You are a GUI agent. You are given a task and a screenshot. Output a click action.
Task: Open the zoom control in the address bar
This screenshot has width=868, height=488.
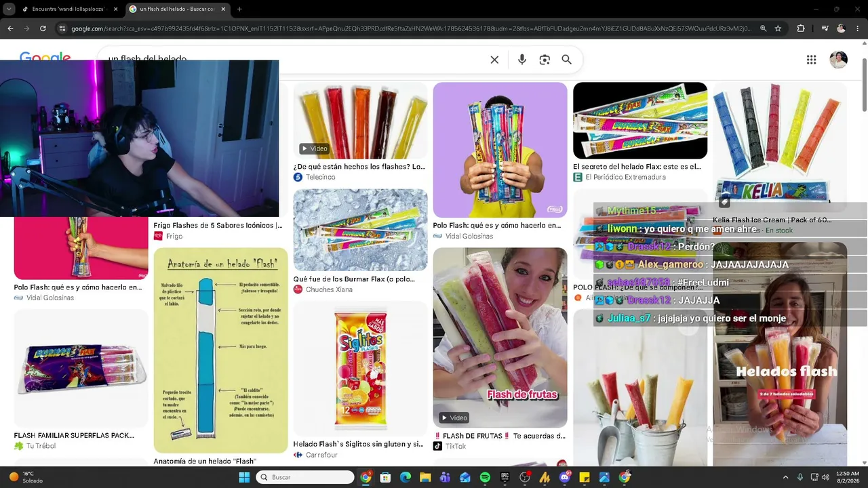pyautogui.click(x=764, y=28)
